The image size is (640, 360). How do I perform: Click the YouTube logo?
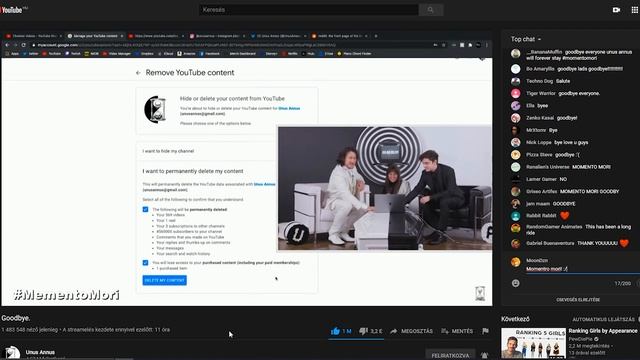(x=12, y=10)
